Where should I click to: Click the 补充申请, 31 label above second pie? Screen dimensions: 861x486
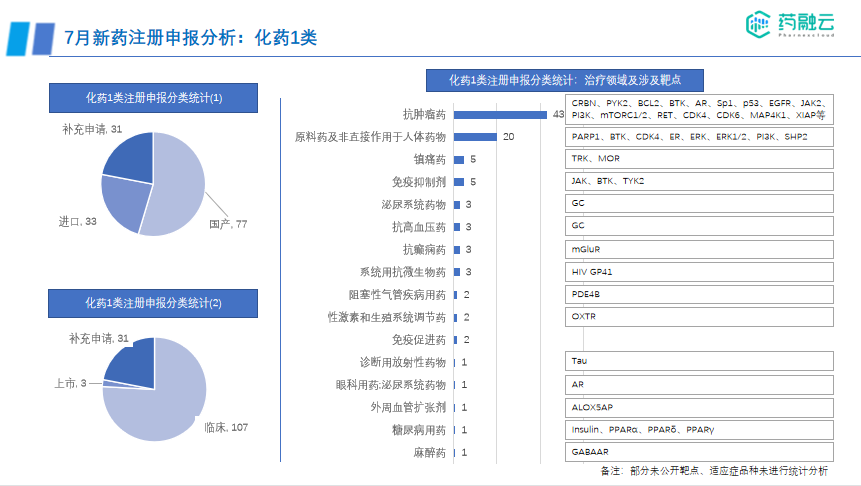(98, 338)
